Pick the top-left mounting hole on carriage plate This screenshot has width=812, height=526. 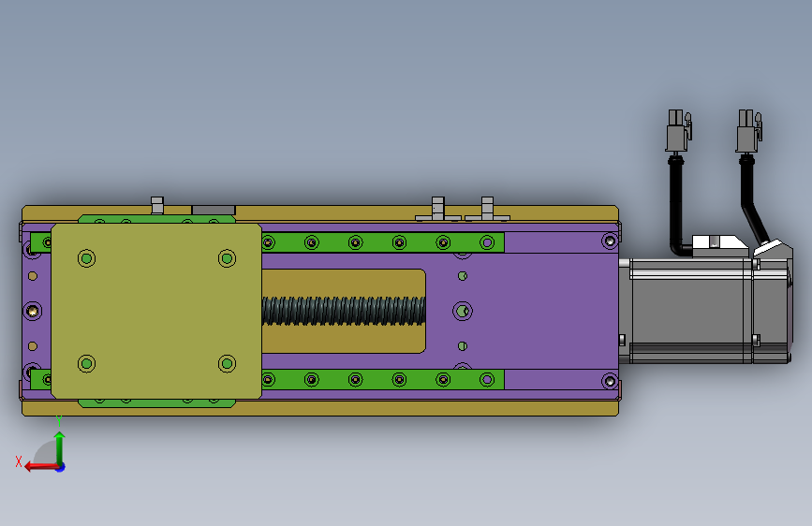point(86,258)
